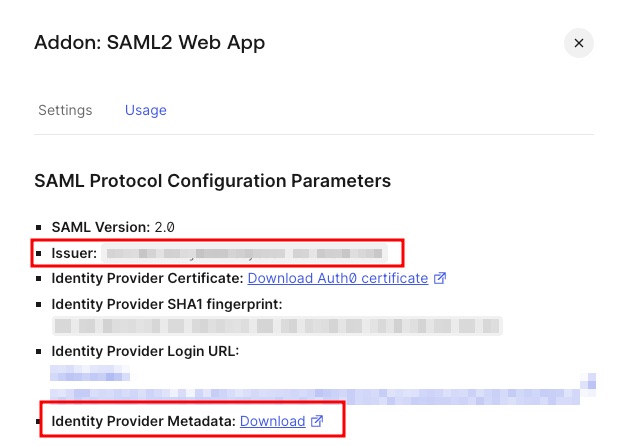The image size is (628, 446).
Task: Click external-link icon beside Download Auth0 certificate
Action: tap(440, 277)
